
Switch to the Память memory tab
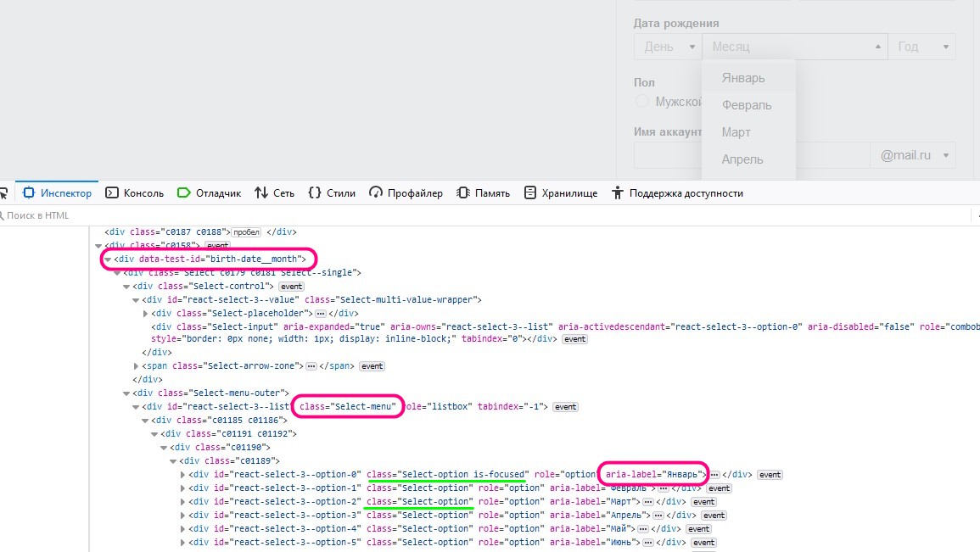point(483,193)
